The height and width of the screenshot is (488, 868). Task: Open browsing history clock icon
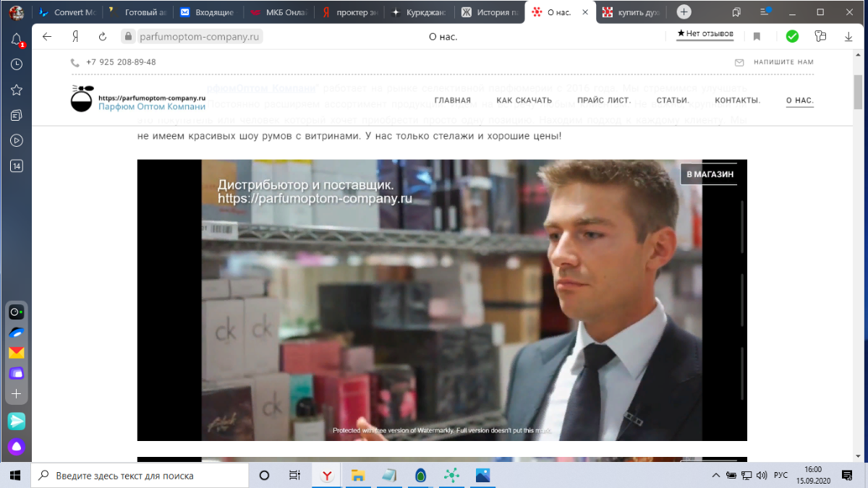pyautogui.click(x=16, y=64)
